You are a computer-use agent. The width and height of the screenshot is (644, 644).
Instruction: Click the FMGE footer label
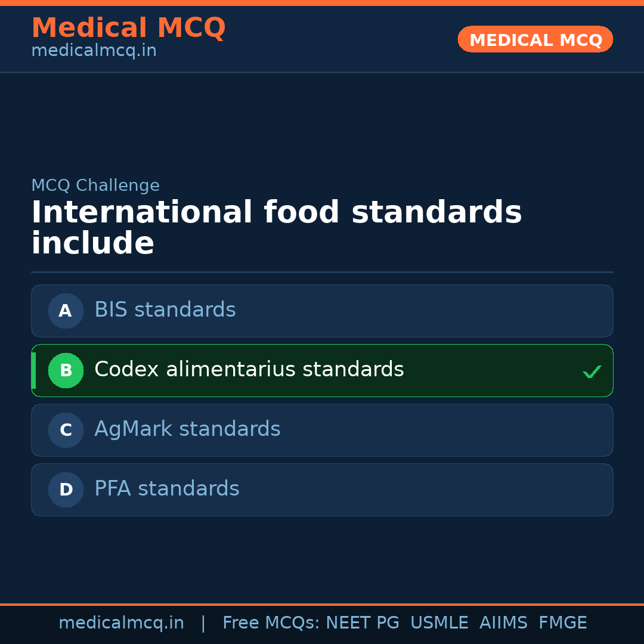click(x=562, y=623)
